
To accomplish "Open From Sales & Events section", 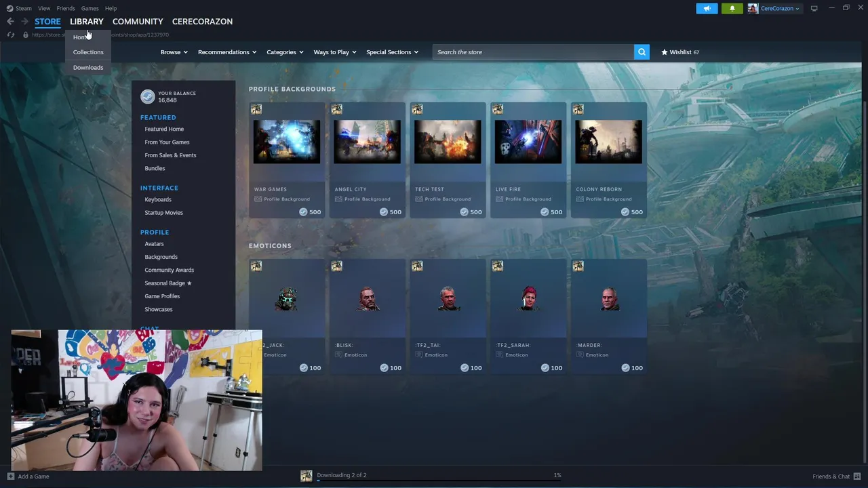I will click(x=170, y=155).
